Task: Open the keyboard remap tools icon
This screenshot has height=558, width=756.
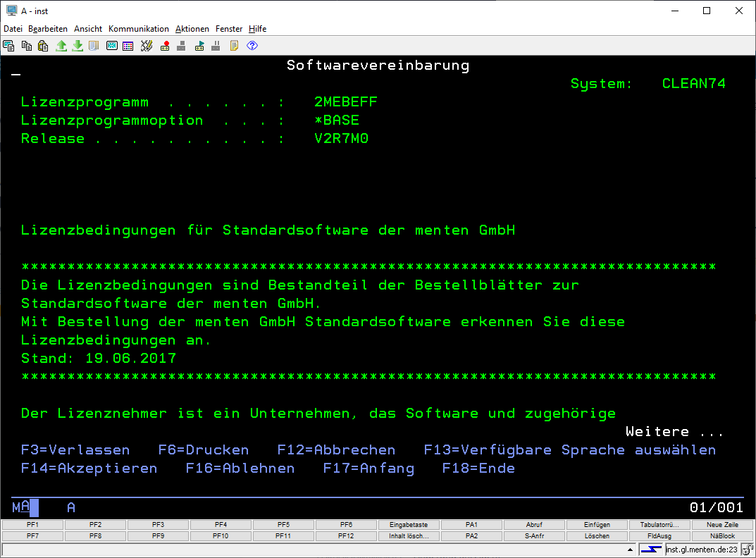Action: click(x=147, y=46)
